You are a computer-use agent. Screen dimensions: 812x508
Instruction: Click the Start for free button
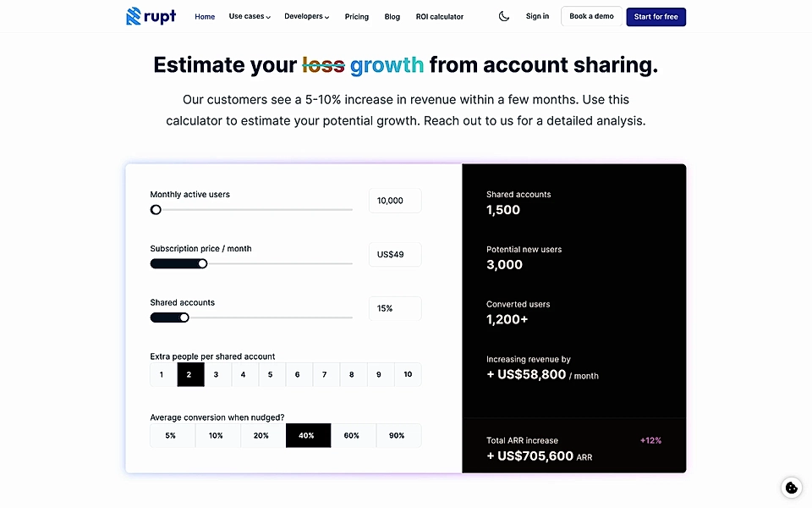656,16
